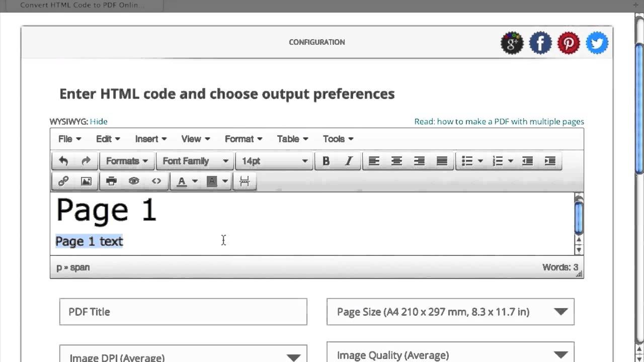Center align the text
644x362 pixels.
[x=396, y=161]
